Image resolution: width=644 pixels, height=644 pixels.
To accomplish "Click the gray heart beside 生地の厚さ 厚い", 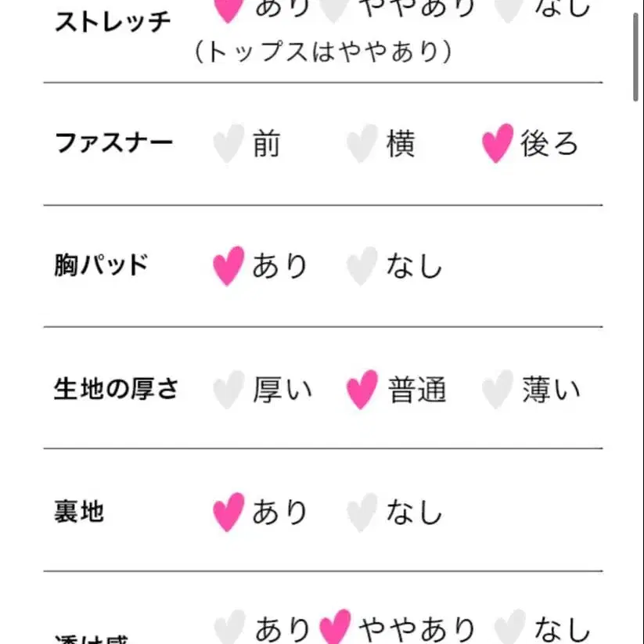I will (228, 390).
